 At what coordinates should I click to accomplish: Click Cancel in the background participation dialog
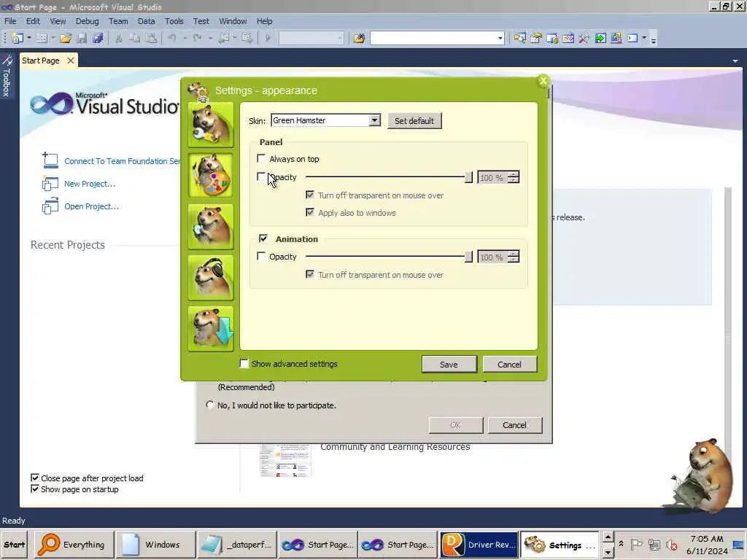coord(514,425)
